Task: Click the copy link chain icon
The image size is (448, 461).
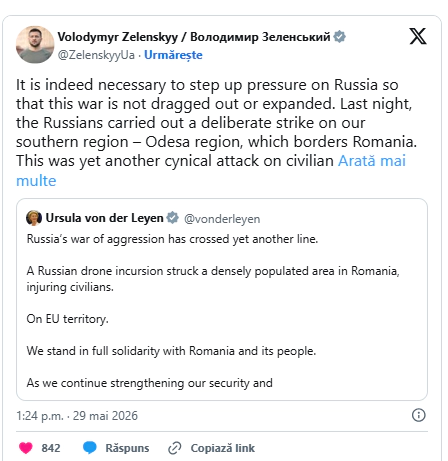Action: (175, 448)
